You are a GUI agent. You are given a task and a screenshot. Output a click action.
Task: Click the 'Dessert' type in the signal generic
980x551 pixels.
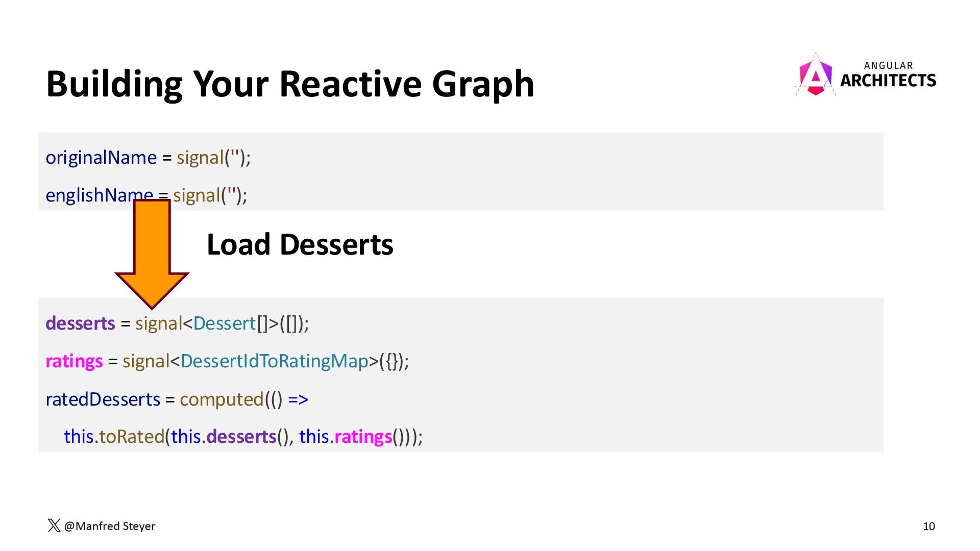tap(224, 323)
